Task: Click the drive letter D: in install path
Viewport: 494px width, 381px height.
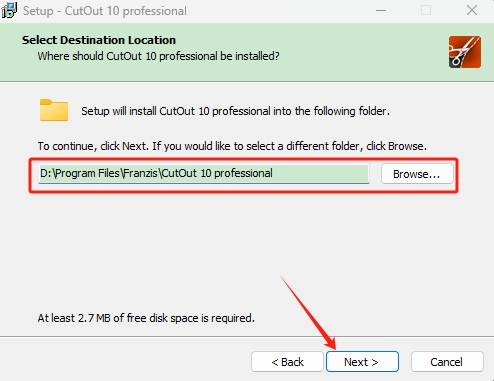Action: [46, 173]
